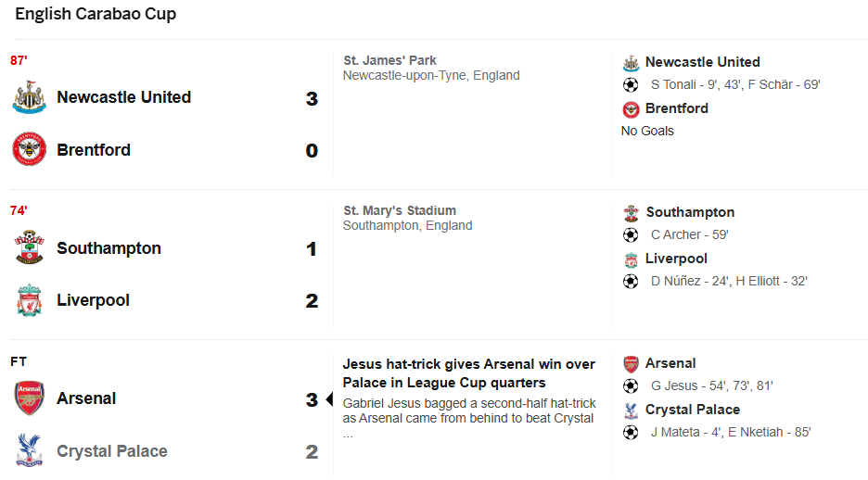This screenshot has width=868, height=480.
Task: Click the large Liverpool crest
Action: [x=29, y=300]
